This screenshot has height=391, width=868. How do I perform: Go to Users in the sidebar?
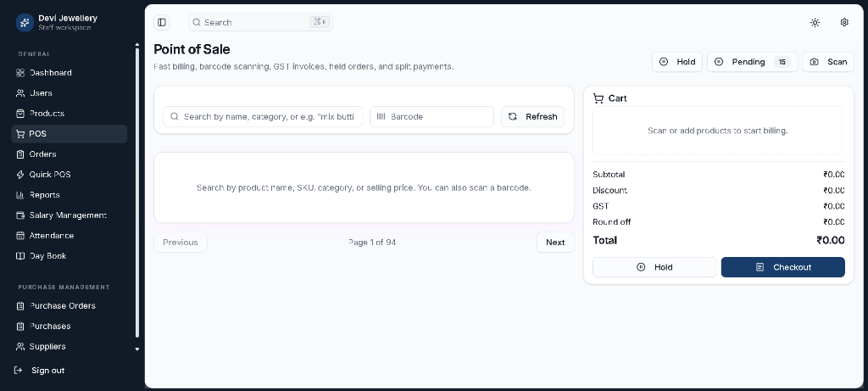pos(70,93)
